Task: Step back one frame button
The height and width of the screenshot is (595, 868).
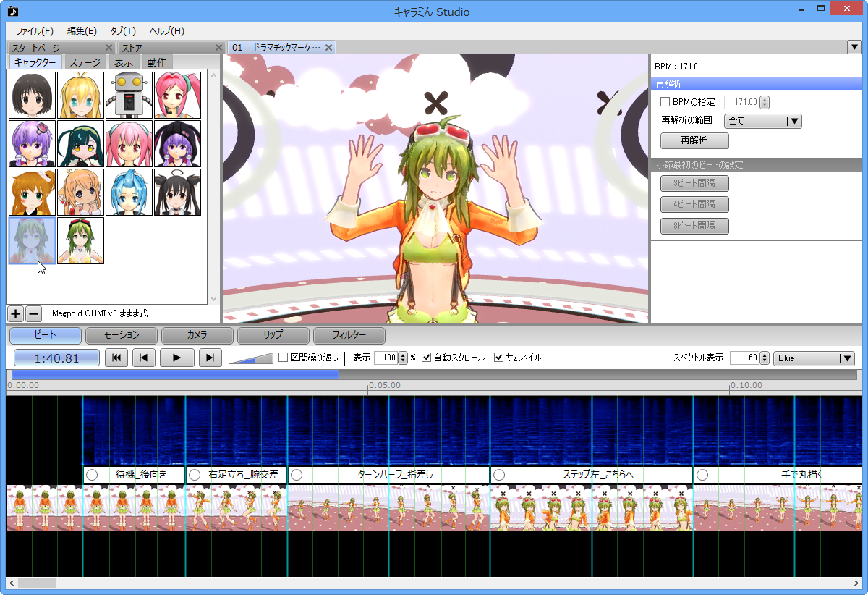Action: (144, 357)
